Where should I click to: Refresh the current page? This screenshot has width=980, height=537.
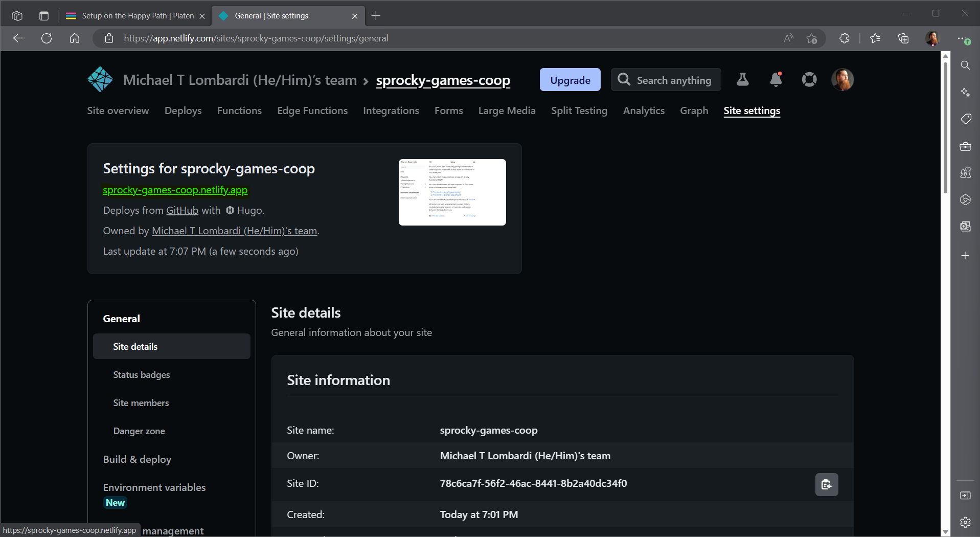click(x=47, y=38)
